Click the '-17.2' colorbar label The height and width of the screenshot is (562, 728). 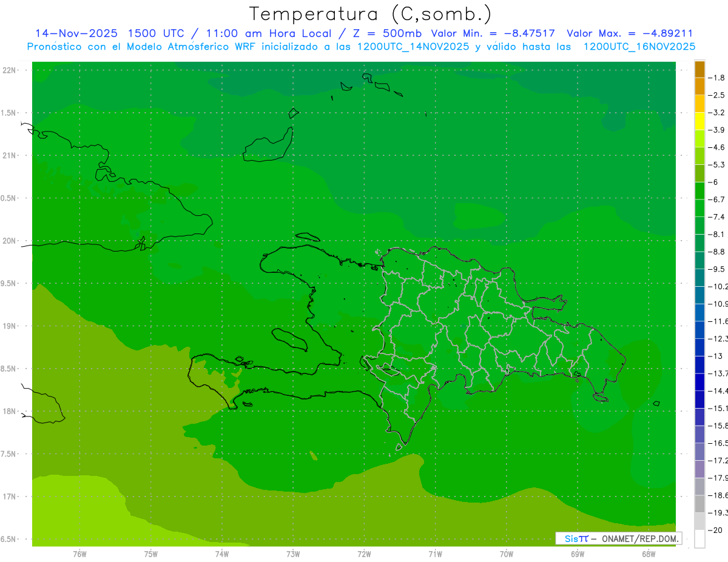718,461
